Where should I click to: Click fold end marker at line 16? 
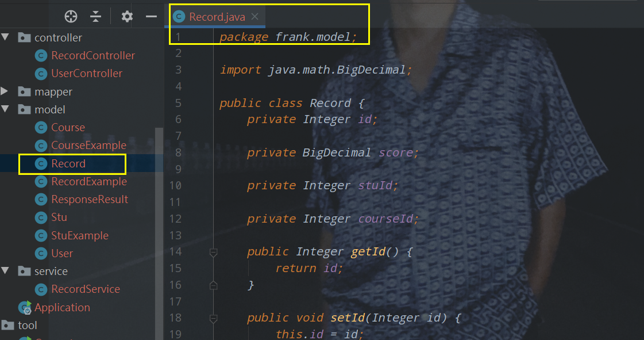(213, 285)
